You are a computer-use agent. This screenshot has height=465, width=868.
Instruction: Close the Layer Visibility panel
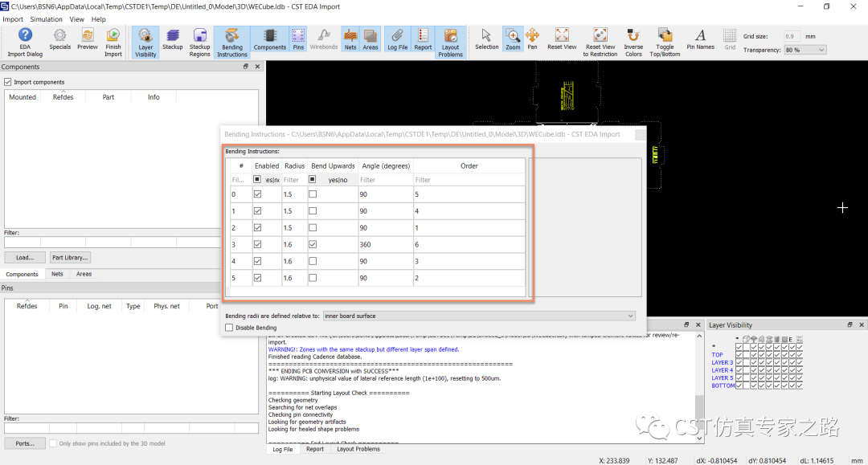(862, 324)
